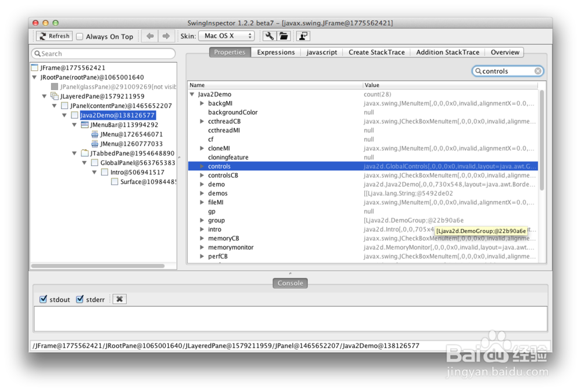Click the glassPane JPanel gray icon
Screen dimensions: 581x392
(55, 87)
